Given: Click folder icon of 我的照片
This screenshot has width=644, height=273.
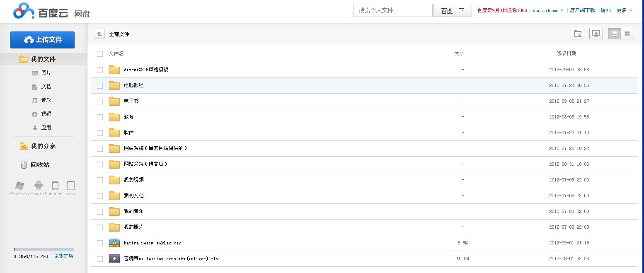Looking at the screenshot, I should point(114,227).
